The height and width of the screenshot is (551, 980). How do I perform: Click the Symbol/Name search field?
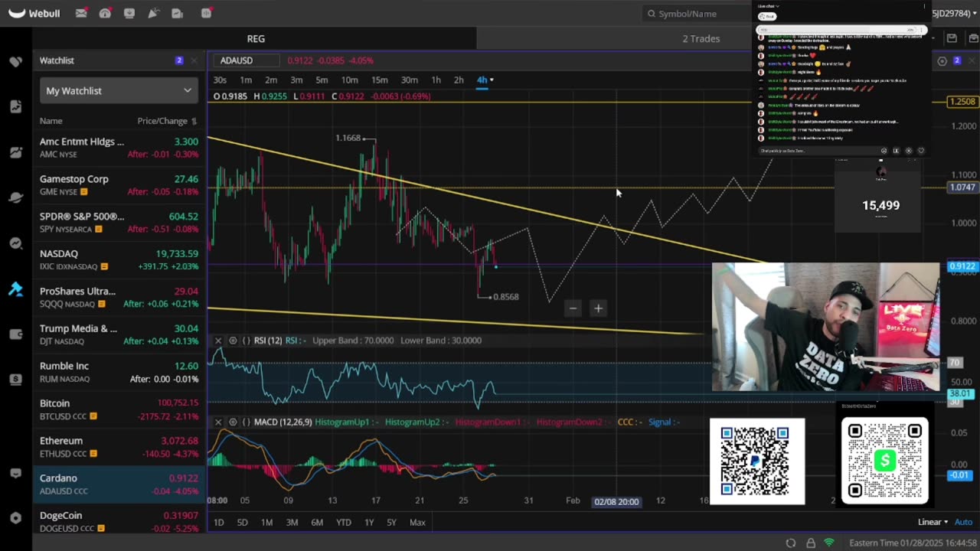(697, 14)
